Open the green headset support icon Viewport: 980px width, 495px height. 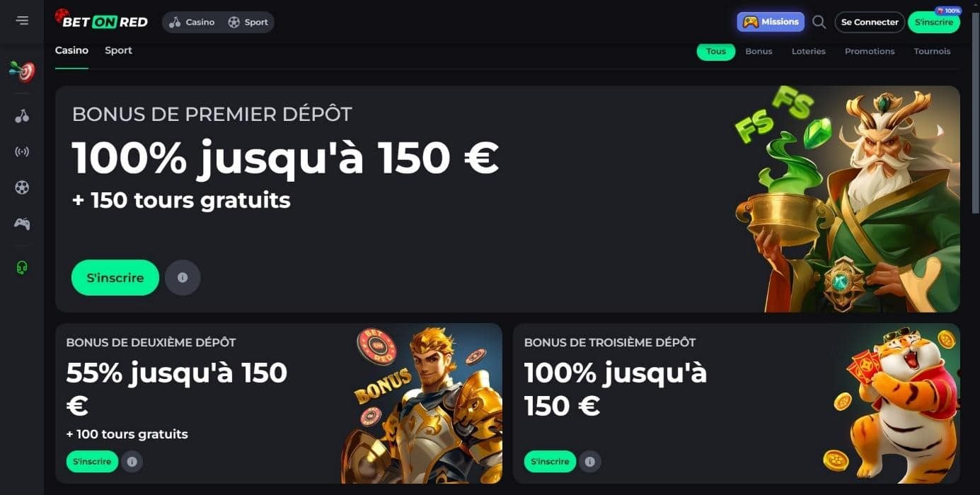(22, 267)
